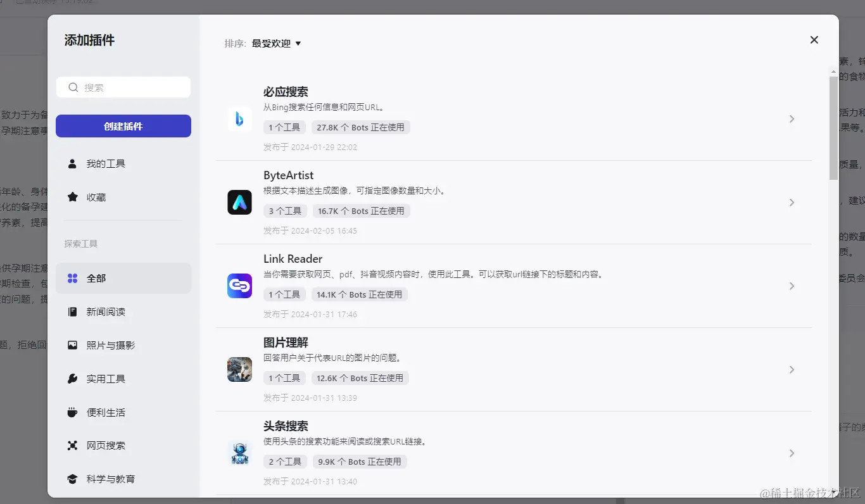The height and width of the screenshot is (504, 865).
Task: Click the 照片与摄影 picture icon
Action: pos(72,345)
